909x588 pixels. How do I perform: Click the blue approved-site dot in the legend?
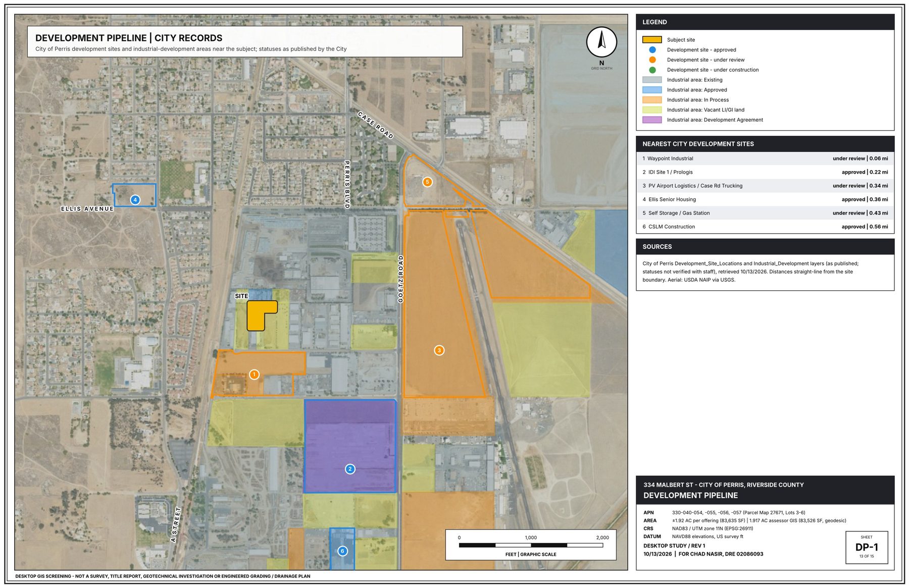pos(652,50)
